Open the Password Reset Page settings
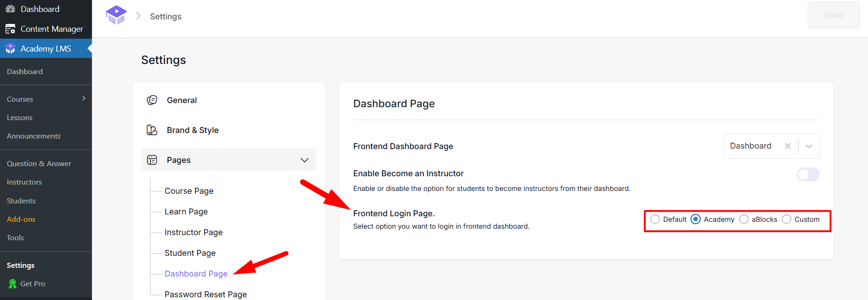This screenshot has width=868, height=300. (x=206, y=294)
